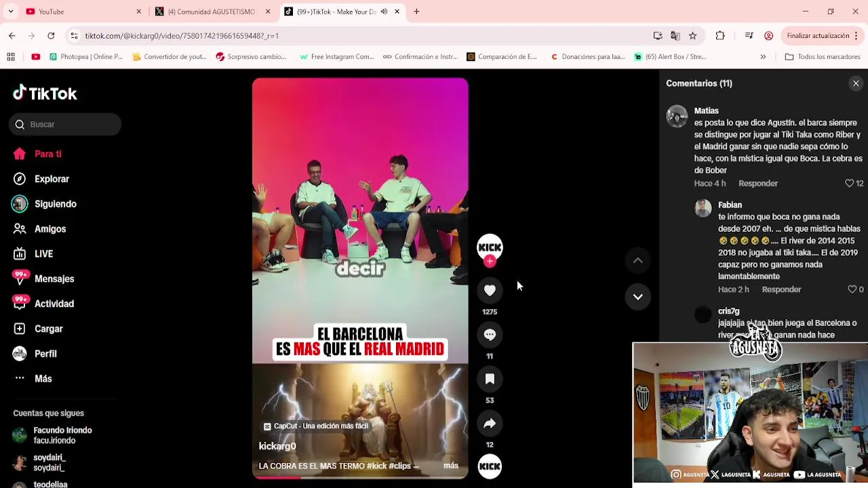Reload the page
Image resolution: width=868 pixels, height=488 pixels.
click(51, 36)
